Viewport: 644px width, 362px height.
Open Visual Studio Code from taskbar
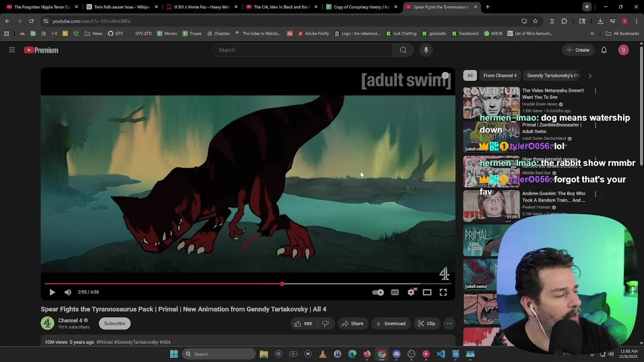(x=441, y=354)
